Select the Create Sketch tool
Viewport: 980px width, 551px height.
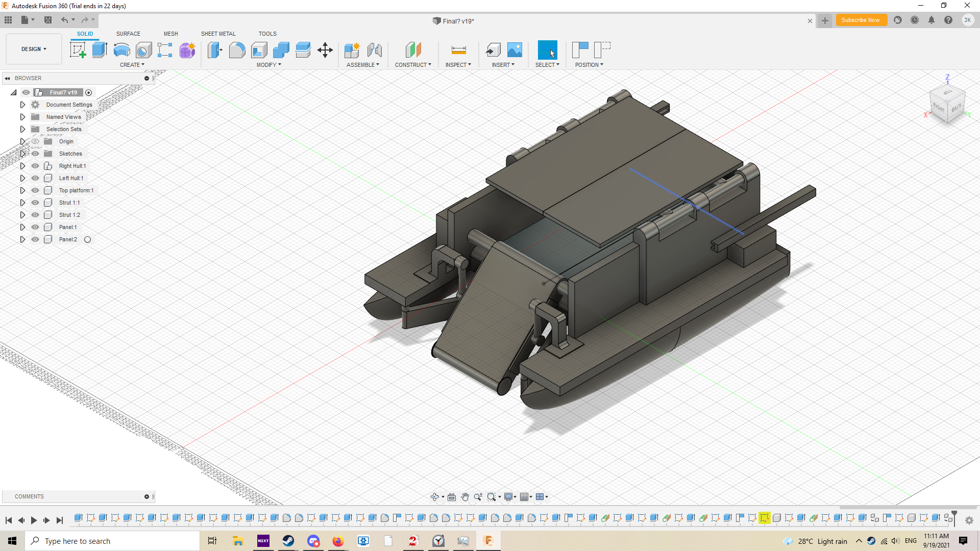(x=78, y=50)
